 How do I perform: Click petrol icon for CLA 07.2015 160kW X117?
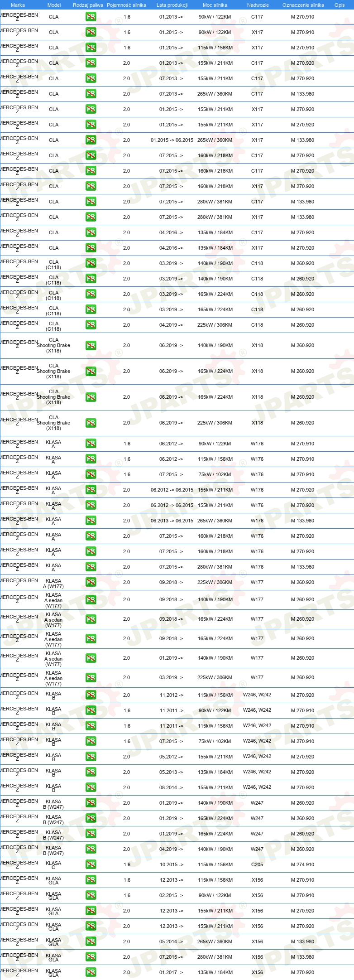pos(91,186)
